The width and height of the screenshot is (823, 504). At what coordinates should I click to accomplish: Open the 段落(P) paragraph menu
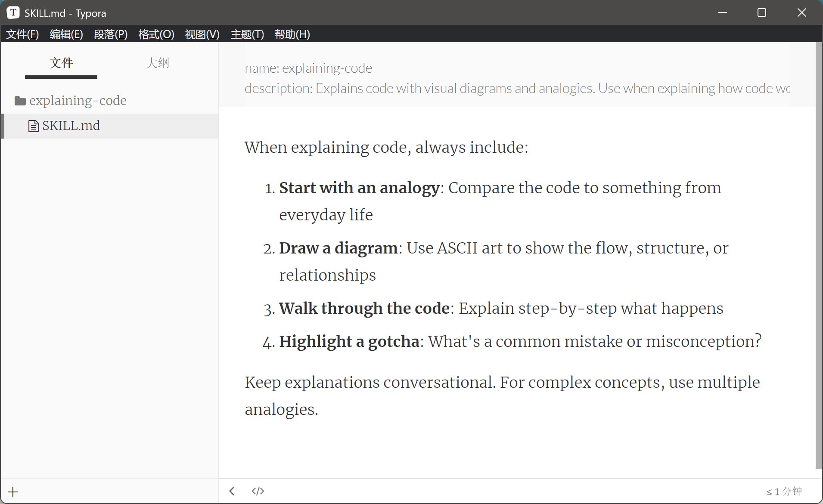[111, 34]
